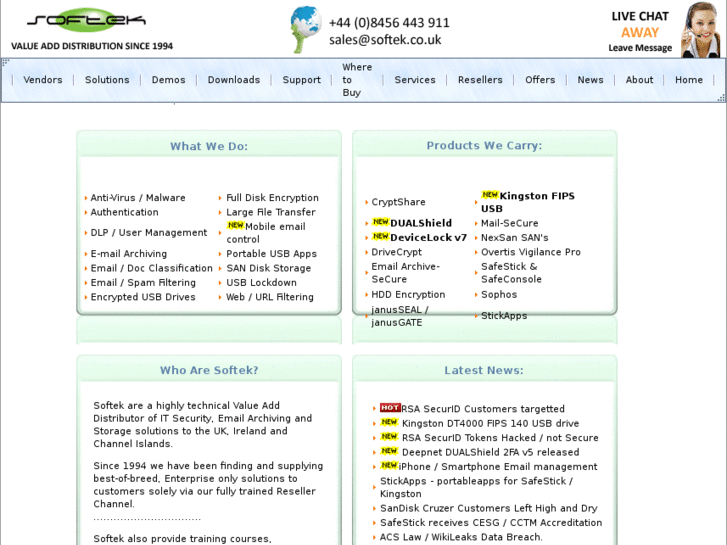Open the StickApps product link

coord(504,316)
